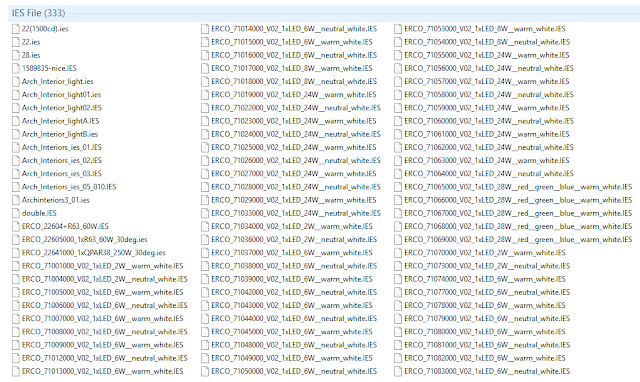Click file name ERCO_71018000 8W neutral_white

tap(294, 82)
